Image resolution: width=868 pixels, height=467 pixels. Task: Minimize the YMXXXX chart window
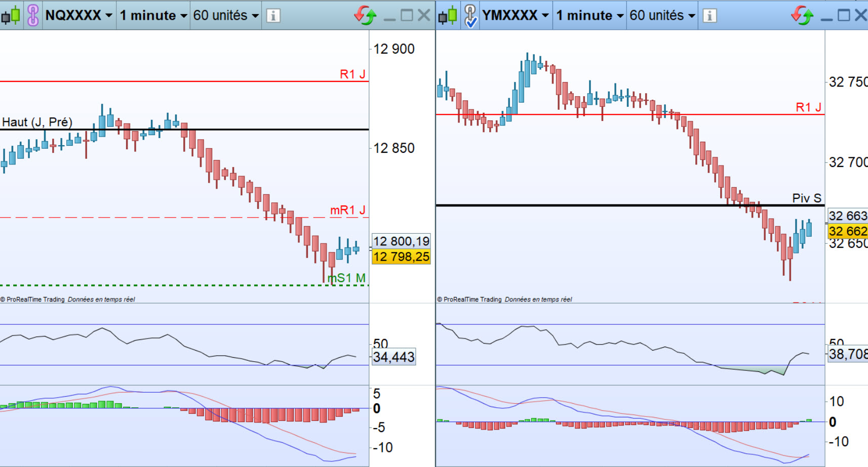[x=826, y=19]
